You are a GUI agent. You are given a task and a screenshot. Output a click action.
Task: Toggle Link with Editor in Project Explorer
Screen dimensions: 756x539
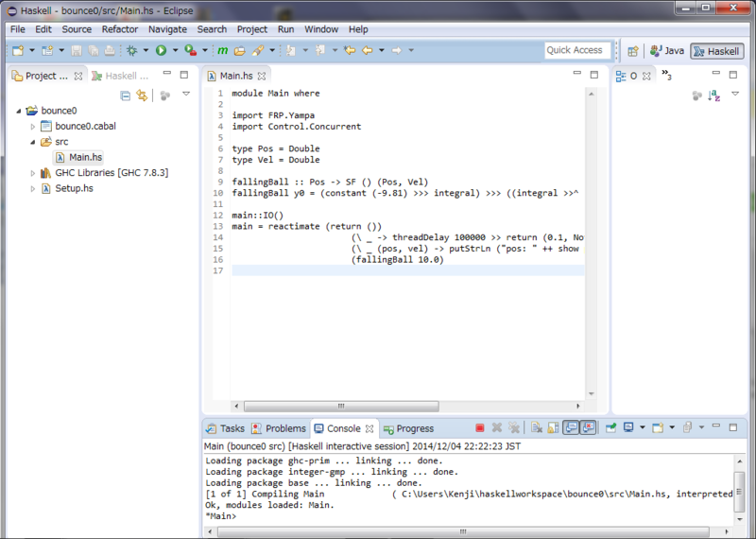[x=142, y=96]
